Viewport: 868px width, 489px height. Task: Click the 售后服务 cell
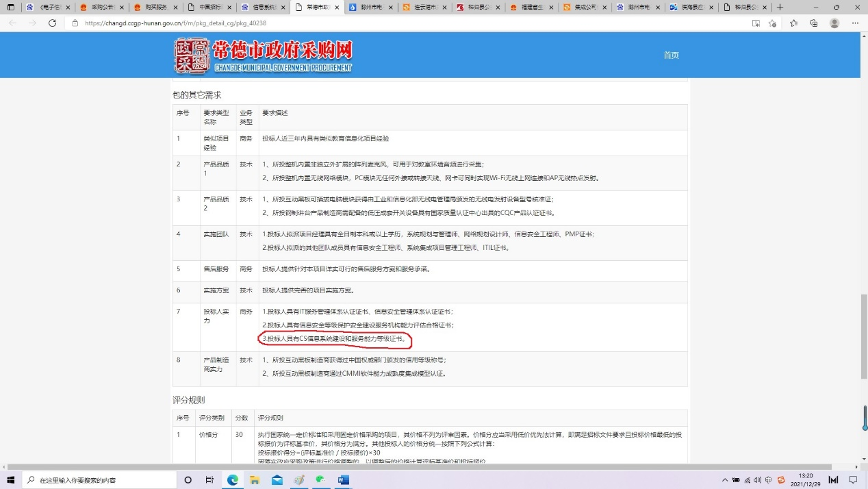(217, 271)
